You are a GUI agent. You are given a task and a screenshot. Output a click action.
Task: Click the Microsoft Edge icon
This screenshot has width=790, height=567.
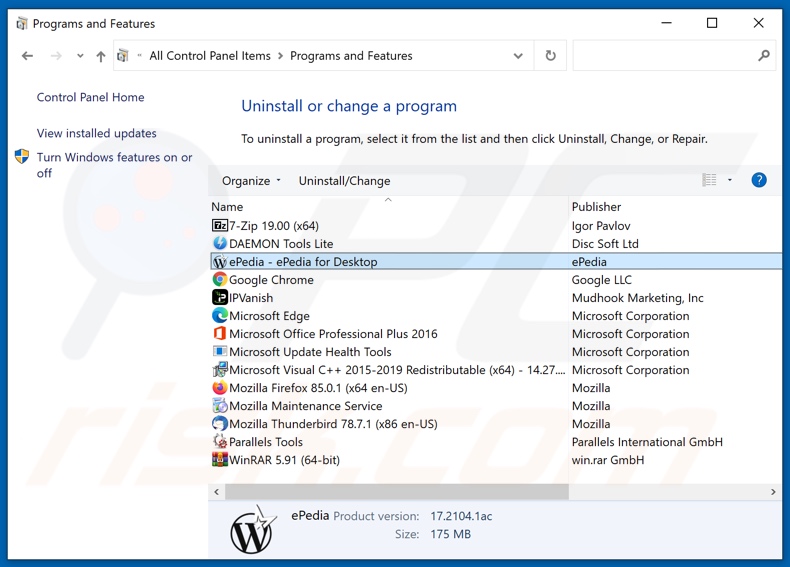click(x=220, y=316)
